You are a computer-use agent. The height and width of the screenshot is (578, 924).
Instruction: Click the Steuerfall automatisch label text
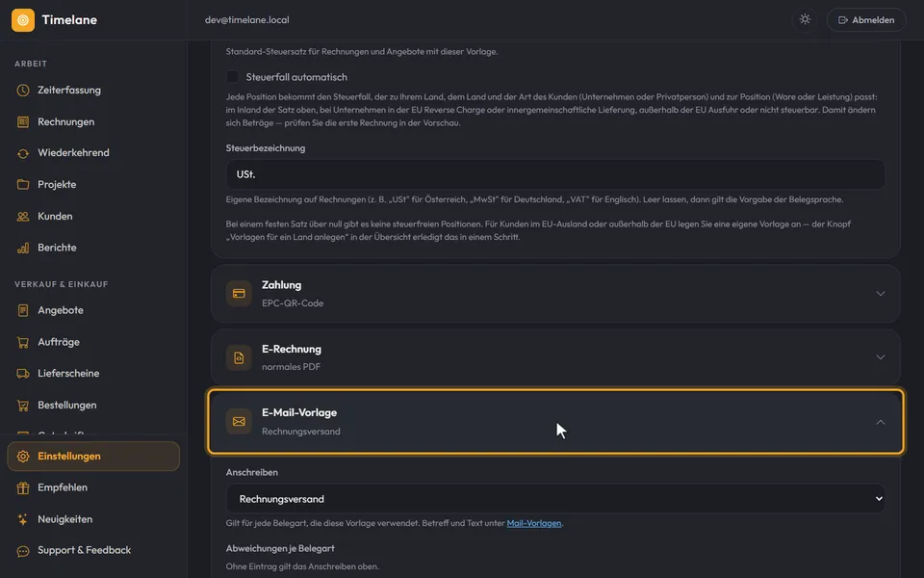pos(296,77)
